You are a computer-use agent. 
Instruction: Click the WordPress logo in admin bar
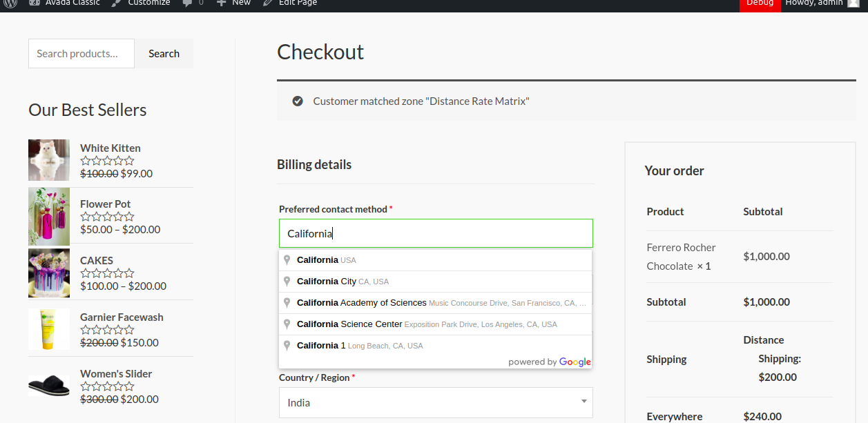(10, 3)
